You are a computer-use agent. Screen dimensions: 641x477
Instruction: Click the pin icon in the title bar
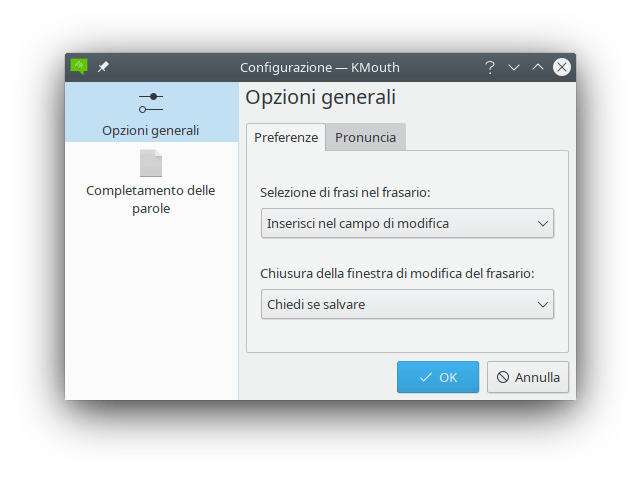(103, 67)
